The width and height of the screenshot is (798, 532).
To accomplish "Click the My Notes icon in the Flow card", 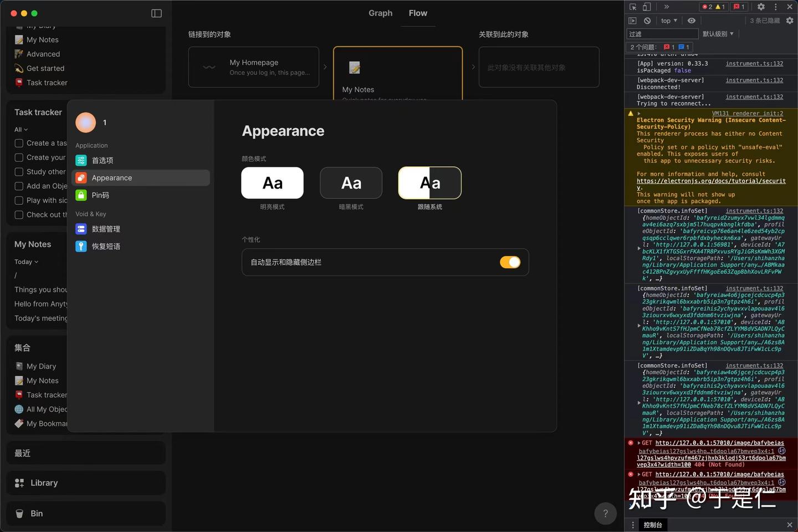I will click(355, 68).
